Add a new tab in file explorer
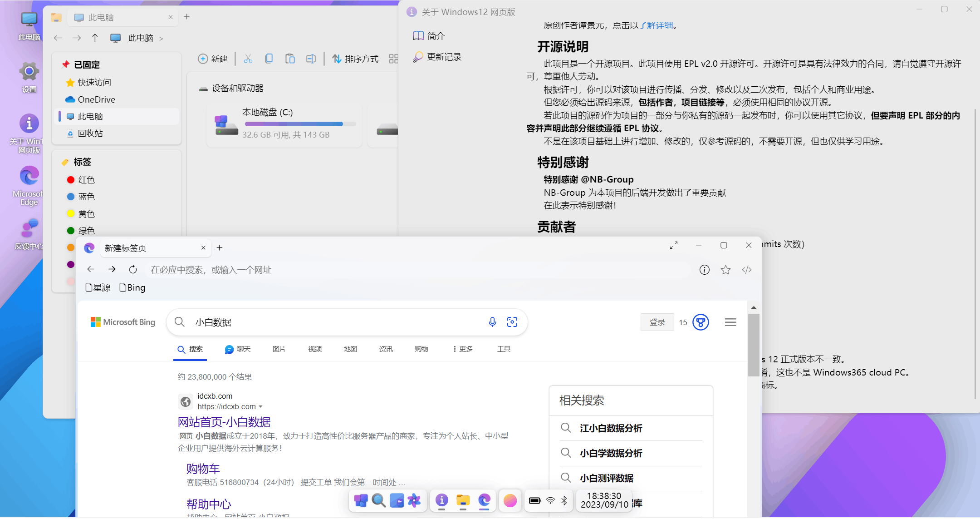 tap(186, 17)
